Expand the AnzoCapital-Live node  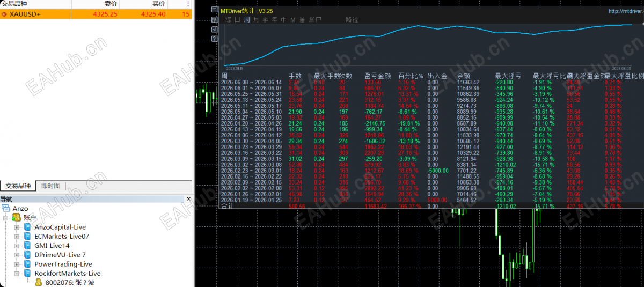tap(17, 227)
